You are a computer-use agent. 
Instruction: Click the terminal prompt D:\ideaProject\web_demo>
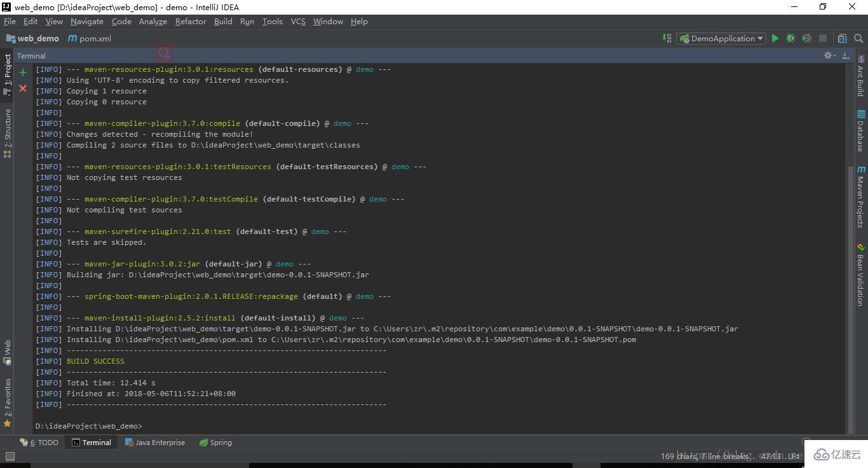coord(89,426)
